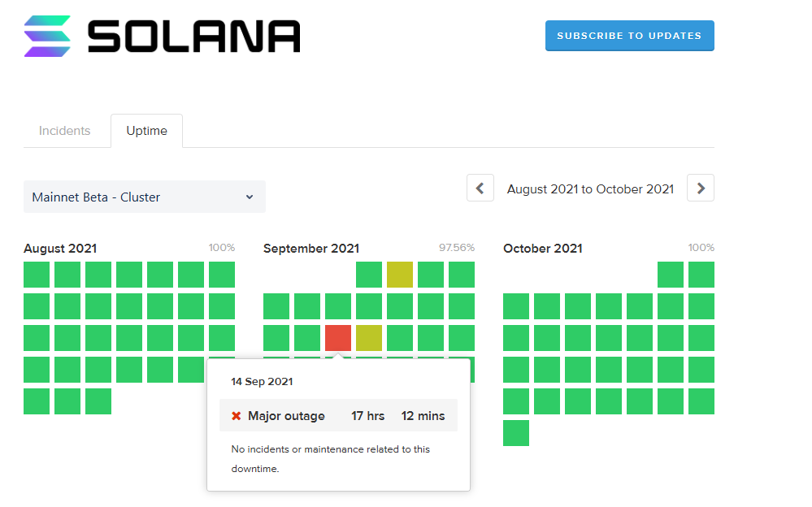Click the last green day in October

tap(516, 433)
